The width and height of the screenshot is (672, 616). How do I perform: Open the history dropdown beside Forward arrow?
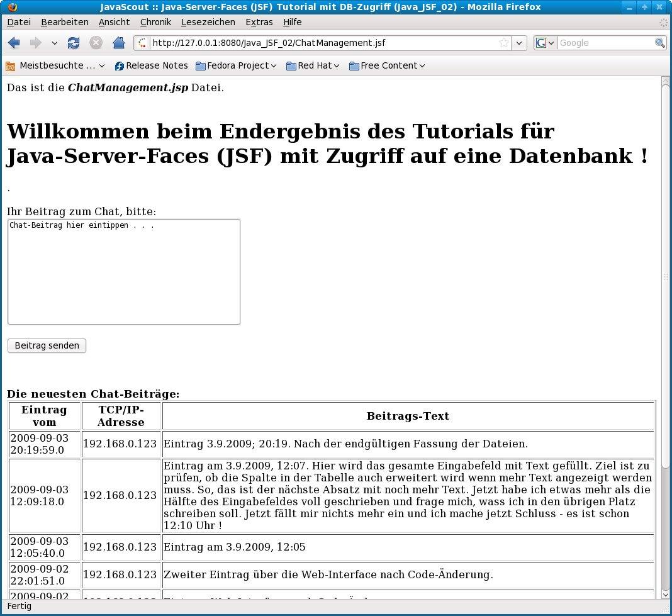[54, 43]
